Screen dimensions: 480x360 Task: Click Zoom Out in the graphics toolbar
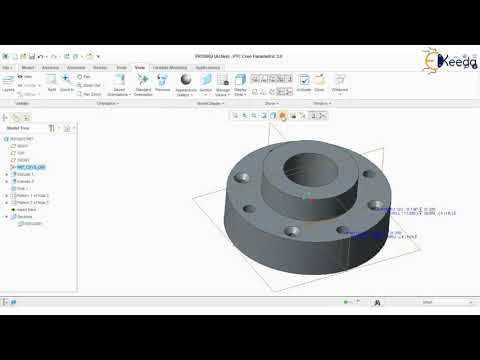coord(254,116)
